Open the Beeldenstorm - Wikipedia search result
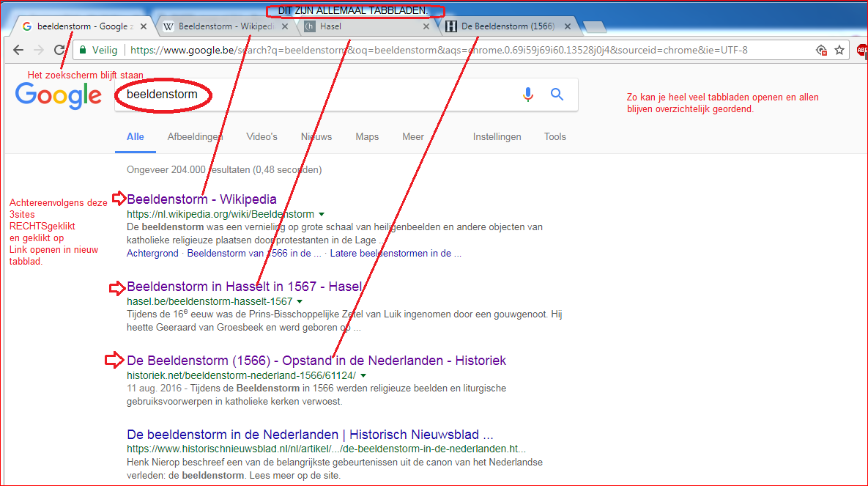The height and width of the screenshot is (486, 868). 201,199
